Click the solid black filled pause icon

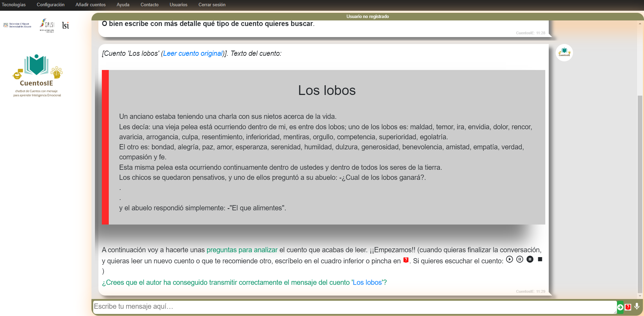point(530,259)
